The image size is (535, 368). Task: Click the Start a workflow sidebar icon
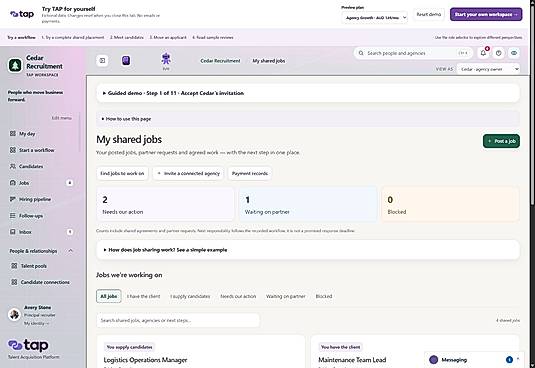[13, 150]
